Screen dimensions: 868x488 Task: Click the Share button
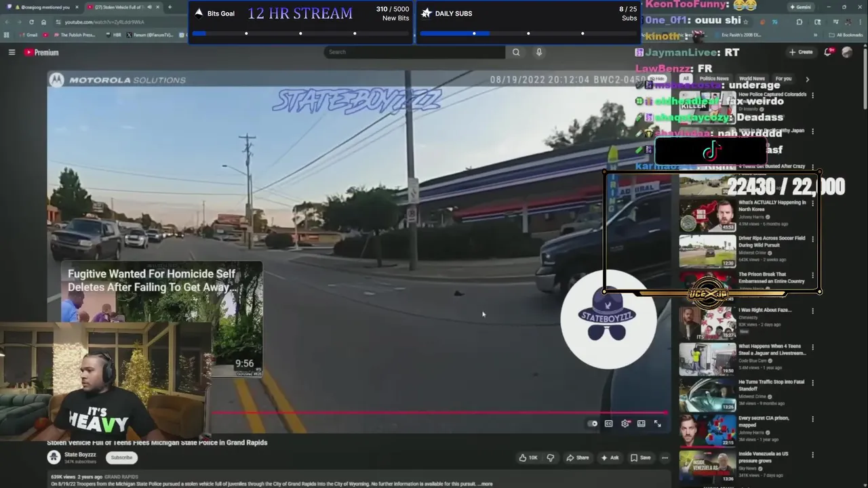point(578,457)
